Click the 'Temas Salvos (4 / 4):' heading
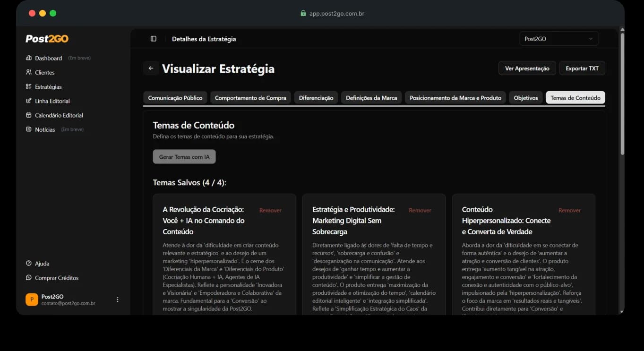644x351 pixels. (x=189, y=182)
